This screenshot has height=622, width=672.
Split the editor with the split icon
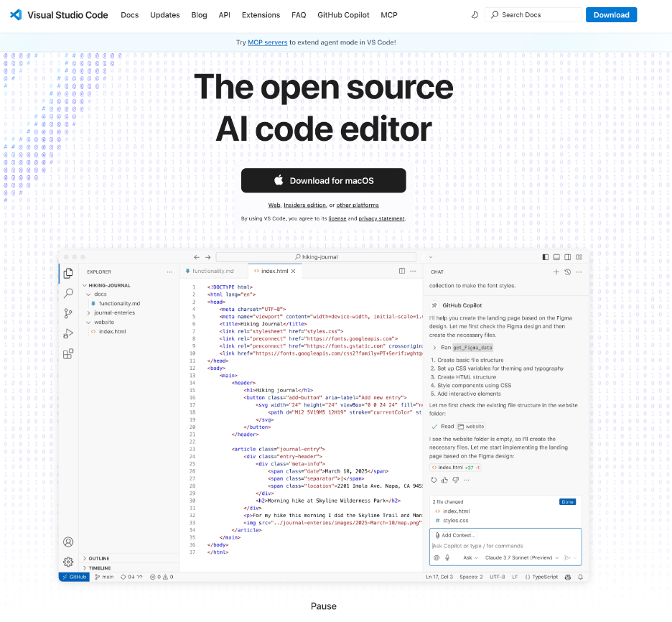coord(402,271)
